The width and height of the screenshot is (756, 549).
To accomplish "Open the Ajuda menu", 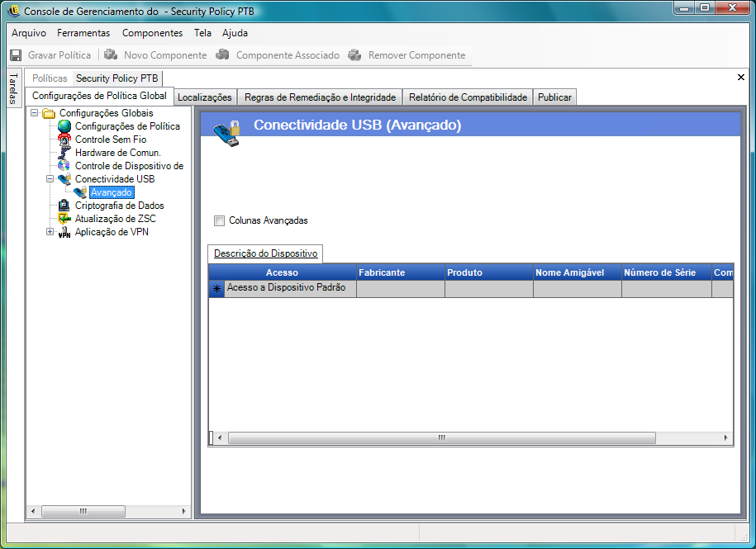I will [235, 33].
